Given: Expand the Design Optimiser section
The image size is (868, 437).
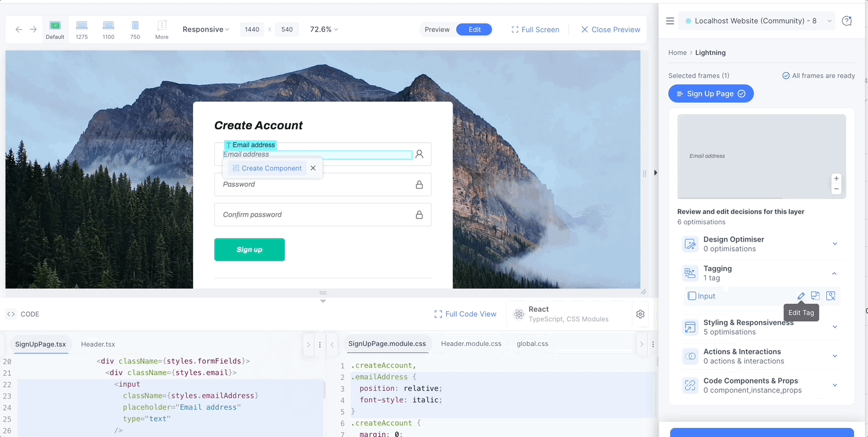Looking at the screenshot, I should point(835,244).
